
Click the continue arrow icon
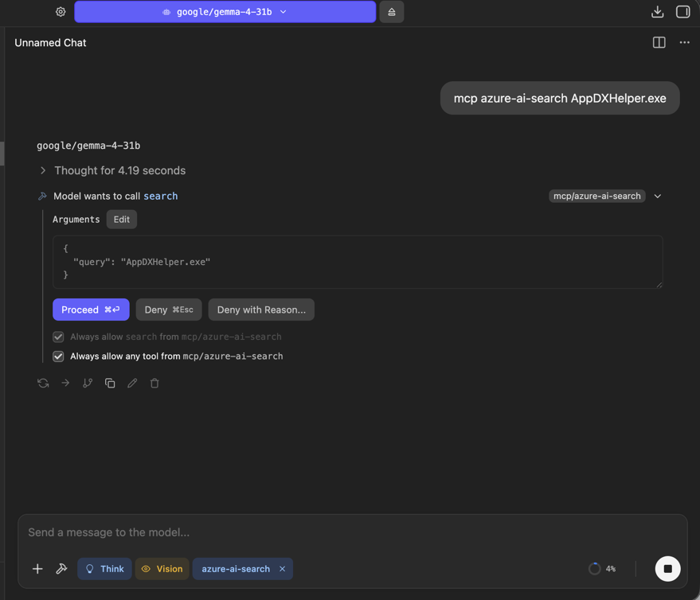(x=65, y=383)
